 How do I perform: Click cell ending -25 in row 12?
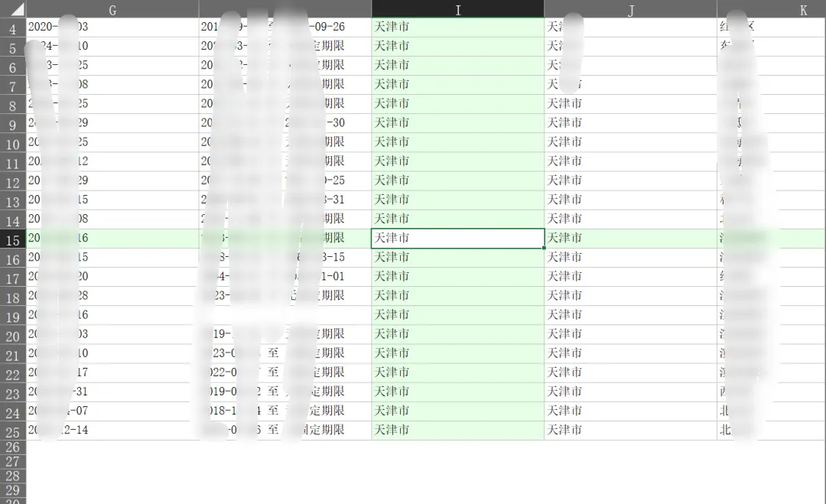click(285, 180)
